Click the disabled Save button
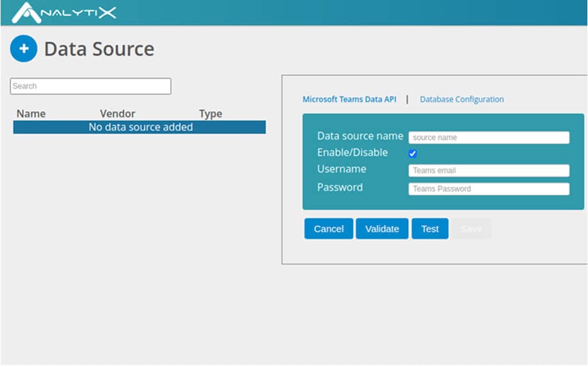Viewport: 588px width, 367px height. [471, 229]
